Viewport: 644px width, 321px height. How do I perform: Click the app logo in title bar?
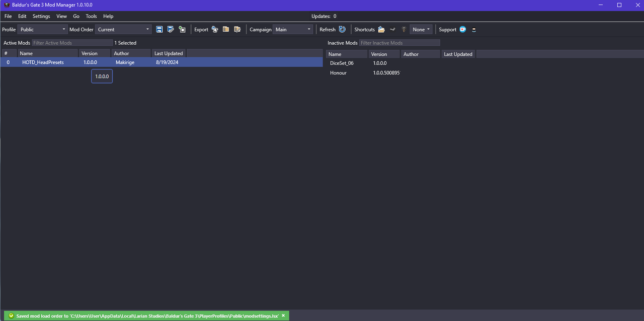7,5
